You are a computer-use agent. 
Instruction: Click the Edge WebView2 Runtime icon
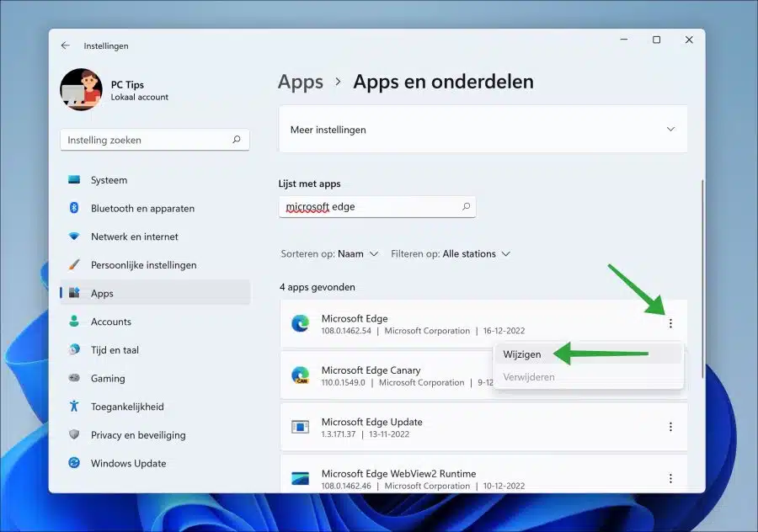(300, 478)
